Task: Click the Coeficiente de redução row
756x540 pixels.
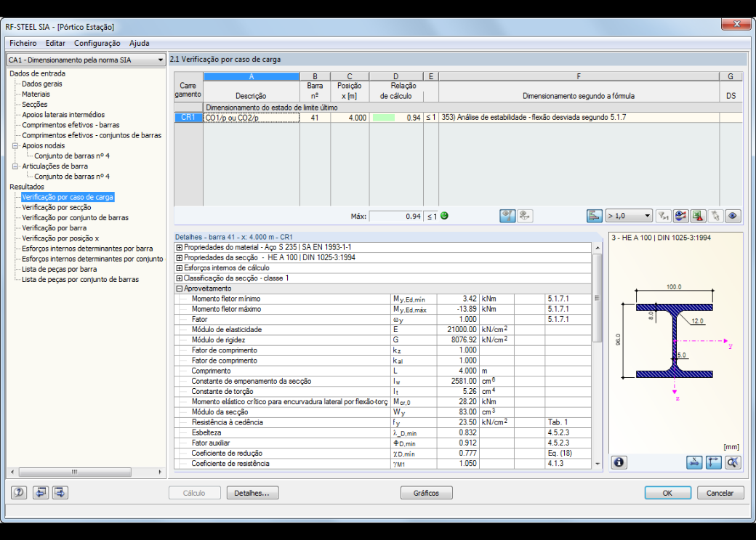Action: 384,454
